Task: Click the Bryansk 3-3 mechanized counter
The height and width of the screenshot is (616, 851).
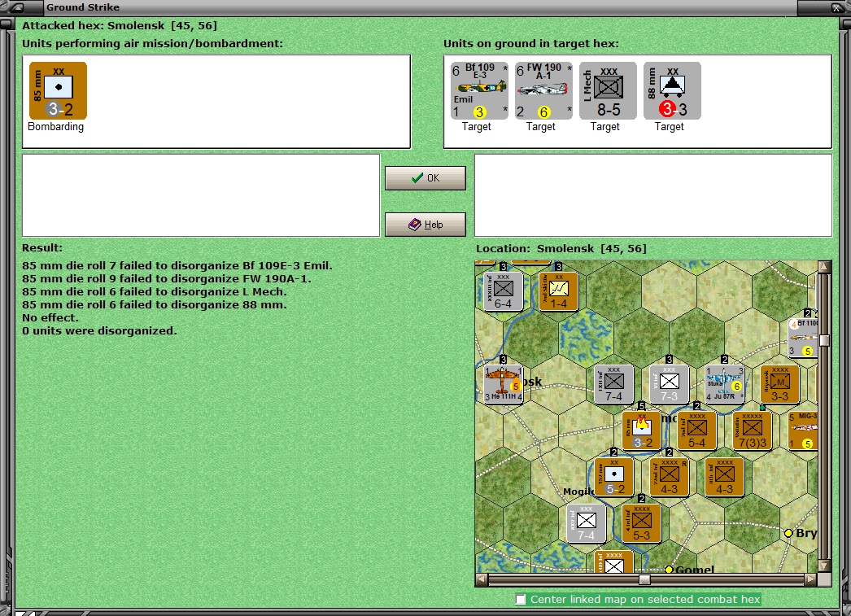Action: click(780, 383)
